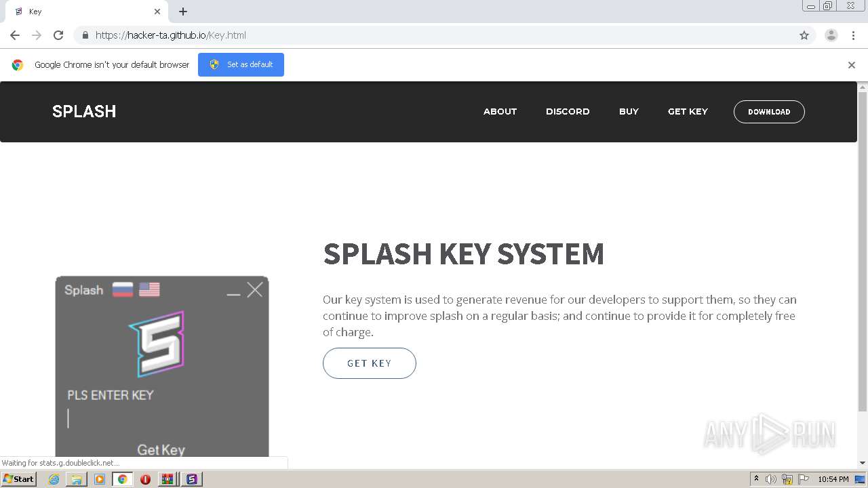868x488 pixels.
Task: Open the GET KEY nav item
Action: [688, 112]
